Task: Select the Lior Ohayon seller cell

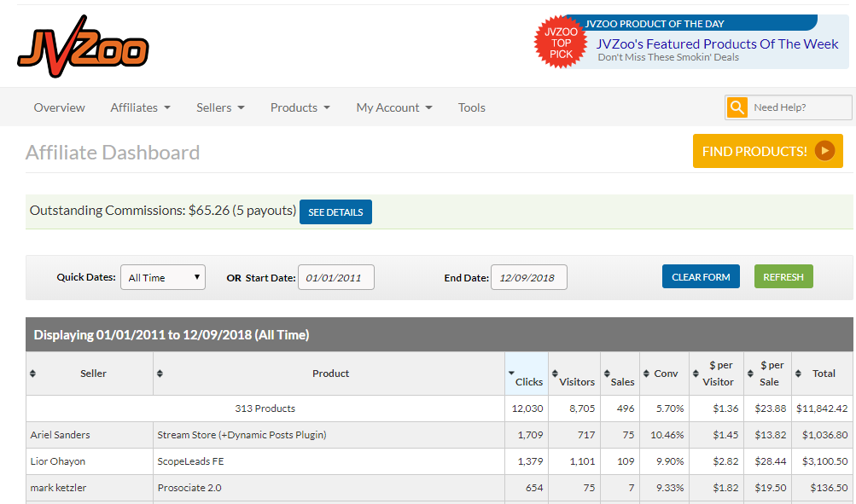Action: tap(90, 461)
